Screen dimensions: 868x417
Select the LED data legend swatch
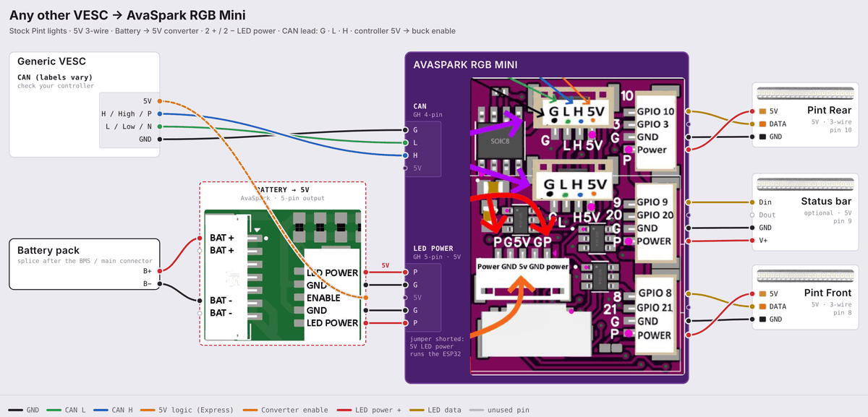click(418, 410)
